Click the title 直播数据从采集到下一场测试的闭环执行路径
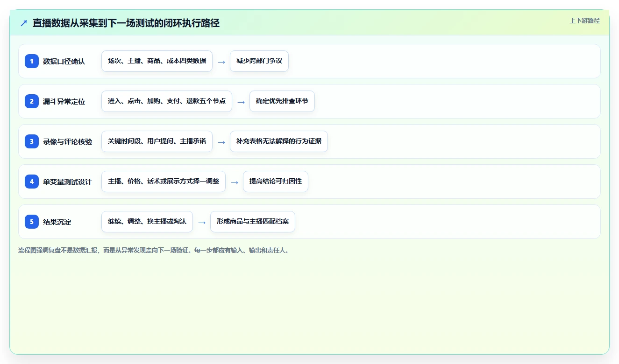Screen dimensions: 619x364 126,23
